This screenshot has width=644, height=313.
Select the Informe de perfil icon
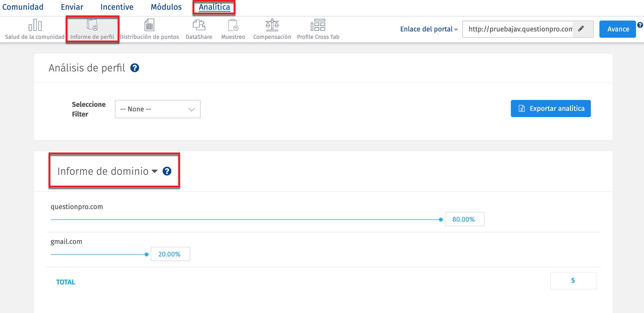click(x=92, y=25)
